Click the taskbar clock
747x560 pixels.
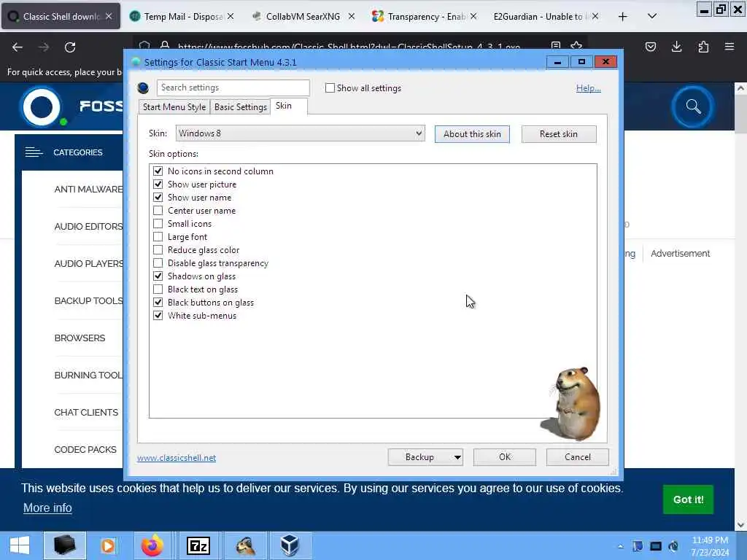tap(710, 546)
